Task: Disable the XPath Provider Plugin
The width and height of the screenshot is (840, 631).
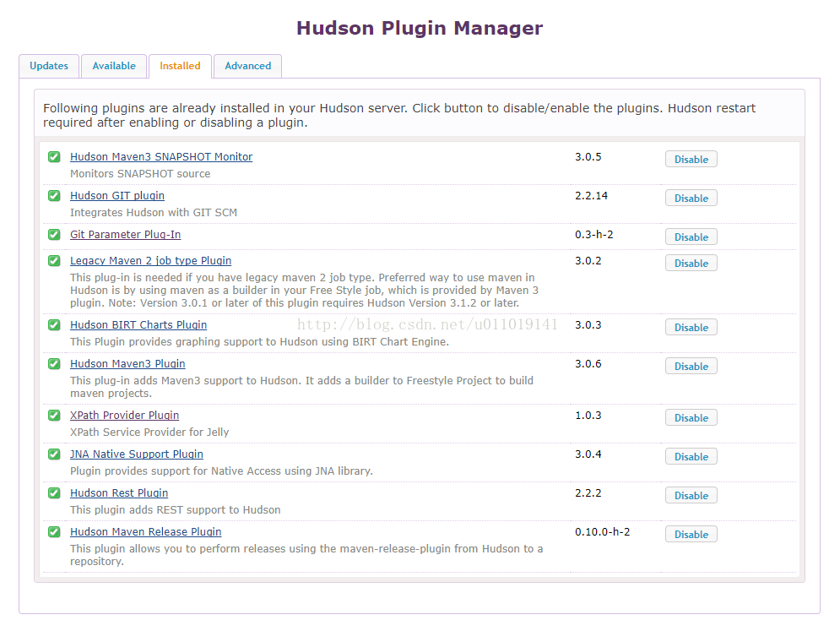Action: (x=691, y=417)
